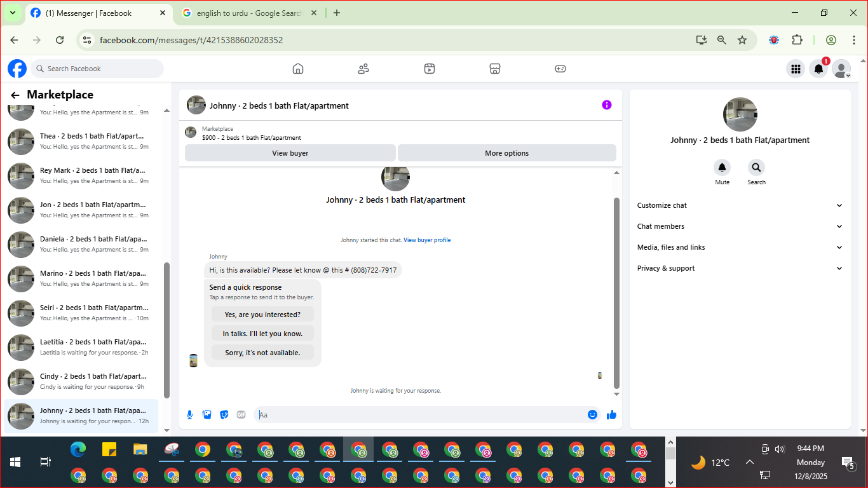Mute the Johnny conversation
This screenshot has height=488, width=868.
point(722,168)
